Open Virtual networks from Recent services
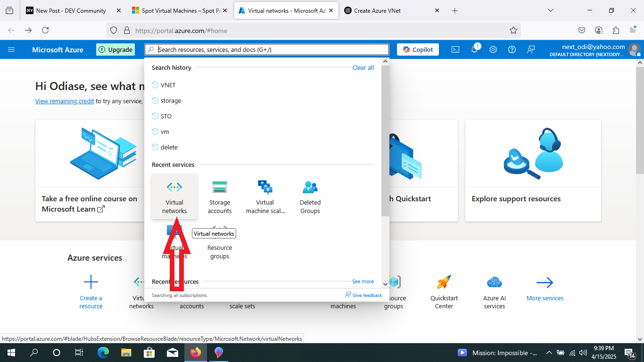 tap(174, 197)
